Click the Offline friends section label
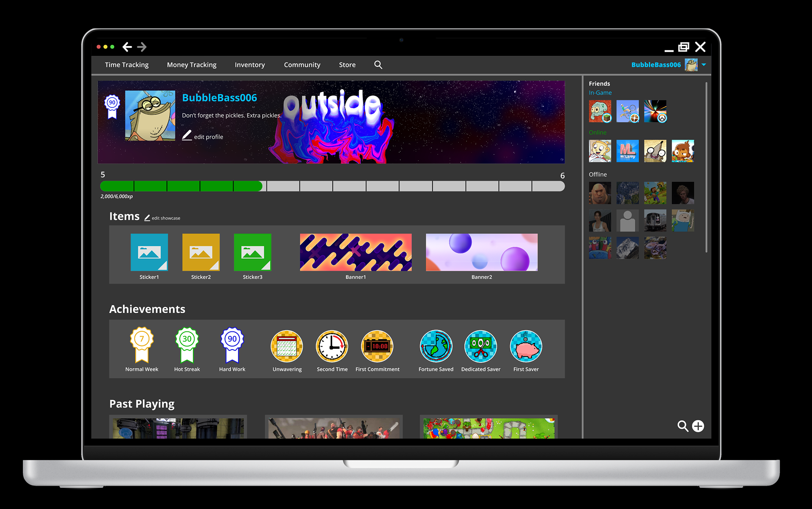The image size is (812, 509). coord(598,174)
